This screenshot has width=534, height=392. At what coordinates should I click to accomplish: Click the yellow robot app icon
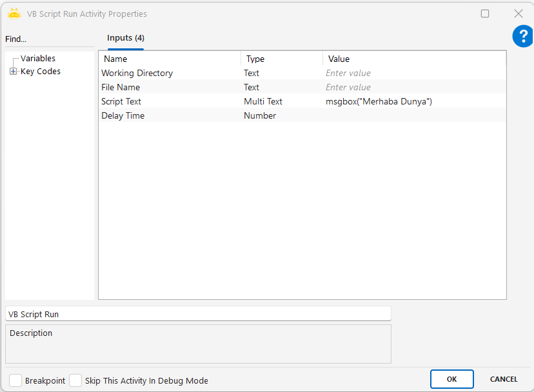pos(14,14)
